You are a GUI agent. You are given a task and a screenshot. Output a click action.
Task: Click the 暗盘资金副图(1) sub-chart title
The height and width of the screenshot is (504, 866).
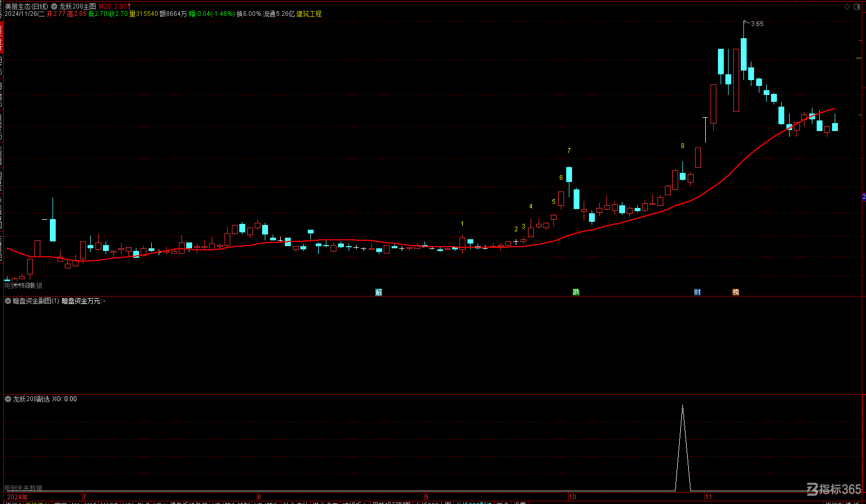coord(36,301)
